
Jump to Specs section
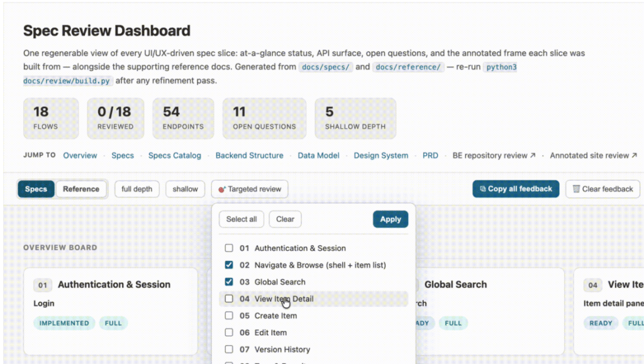click(x=123, y=155)
